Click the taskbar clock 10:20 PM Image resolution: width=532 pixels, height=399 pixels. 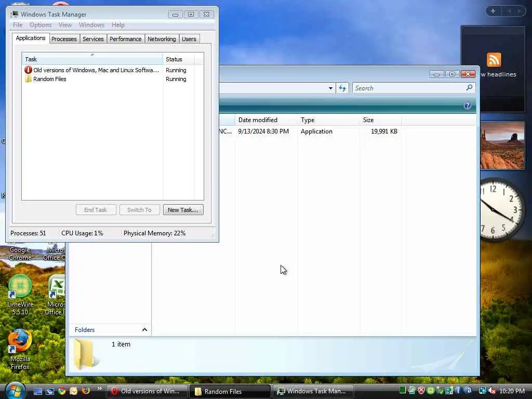pyautogui.click(x=512, y=391)
